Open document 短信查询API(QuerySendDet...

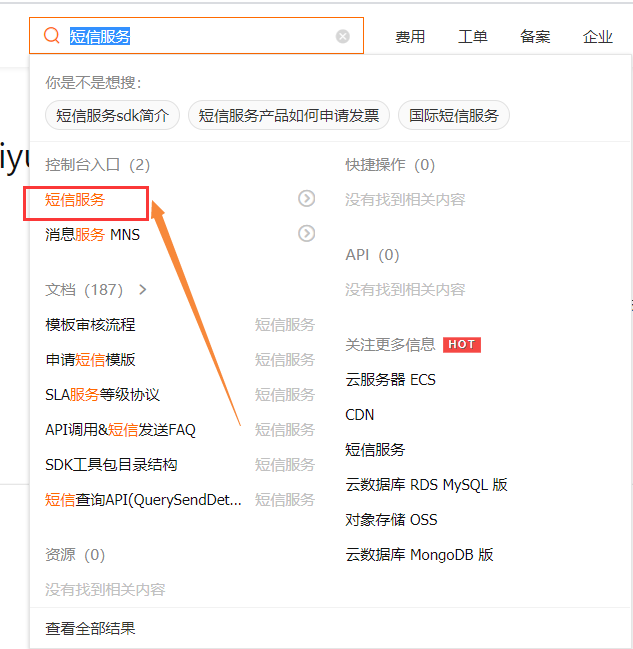click(x=143, y=500)
